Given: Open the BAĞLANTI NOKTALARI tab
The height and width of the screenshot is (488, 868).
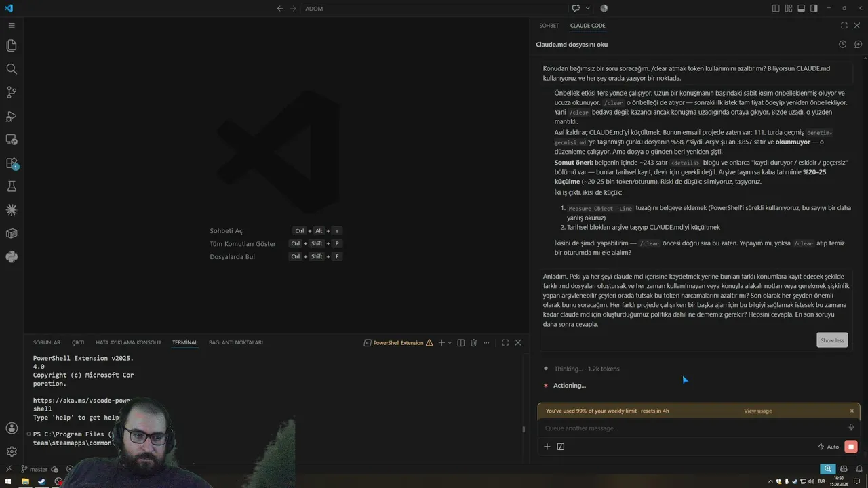Looking at the screenshot, I should 236,343.
